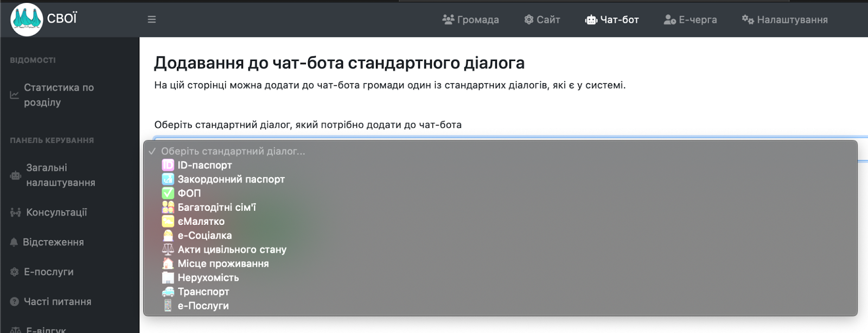Select the ID-паспорт dialog option
The height and width of the screenshot is (333, 868).
click(205, 165)
